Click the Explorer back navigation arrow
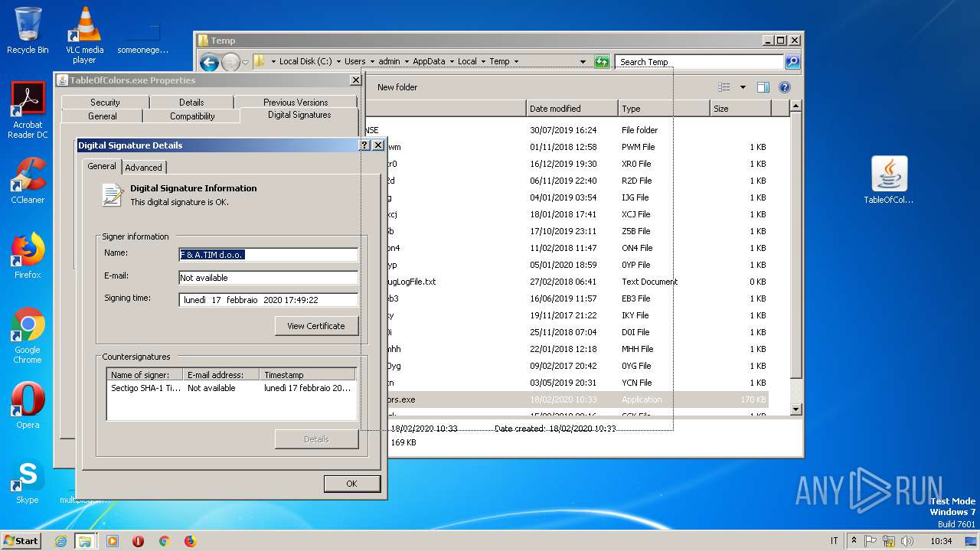 tap(209, 62)
